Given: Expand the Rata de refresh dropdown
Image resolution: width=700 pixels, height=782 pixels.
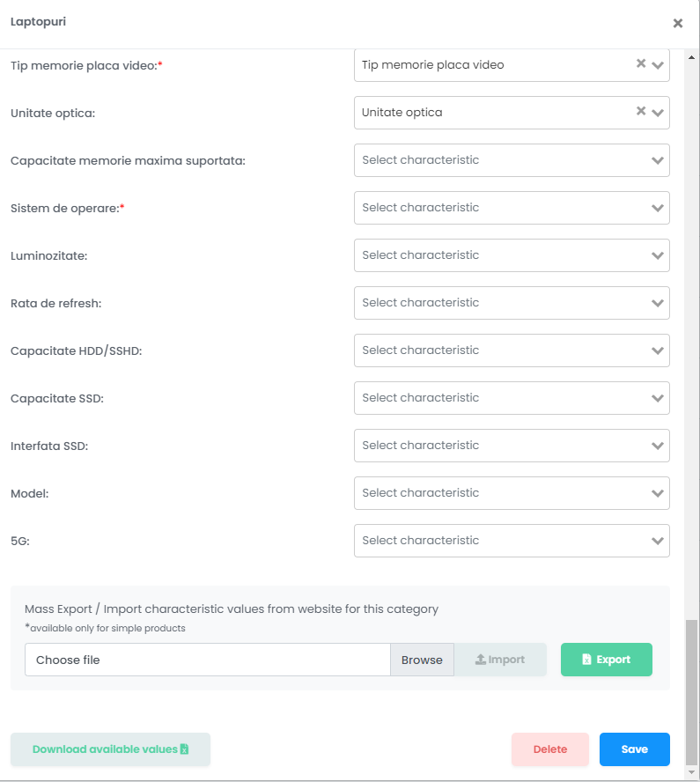Looking at the screenshot, I should [512, 303].
